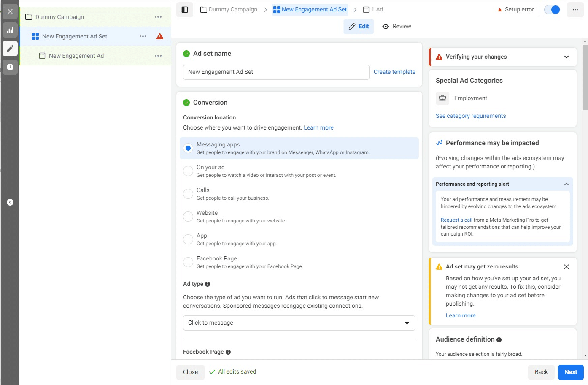
Task: Expand the Verifying your changes panel
Action: click(566, 57)
